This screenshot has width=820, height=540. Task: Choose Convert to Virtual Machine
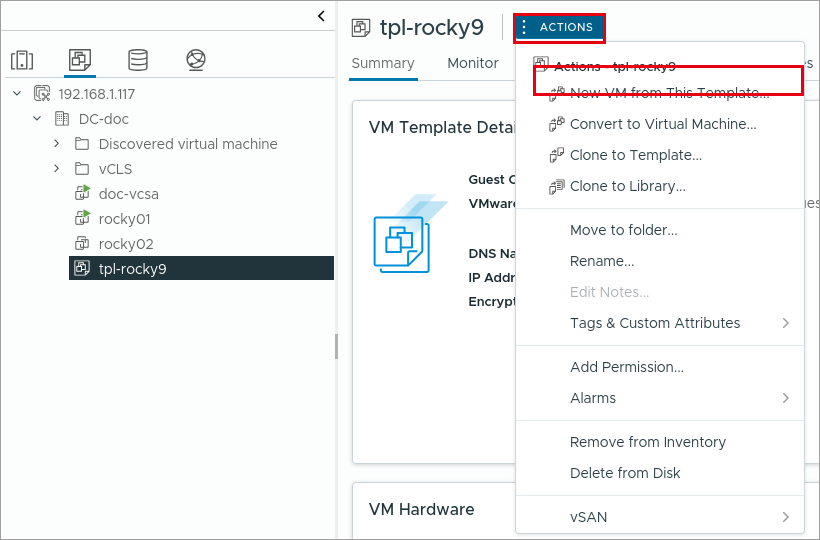coord(659,124)
